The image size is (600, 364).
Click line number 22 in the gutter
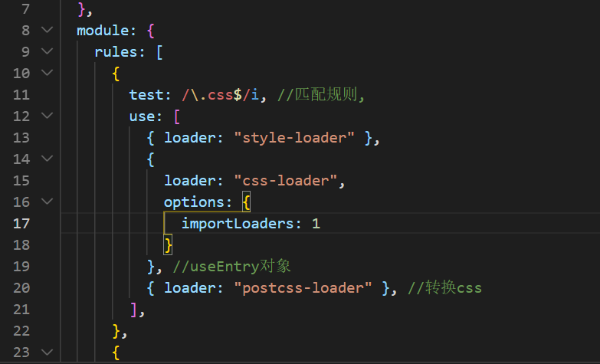point(21,330)
